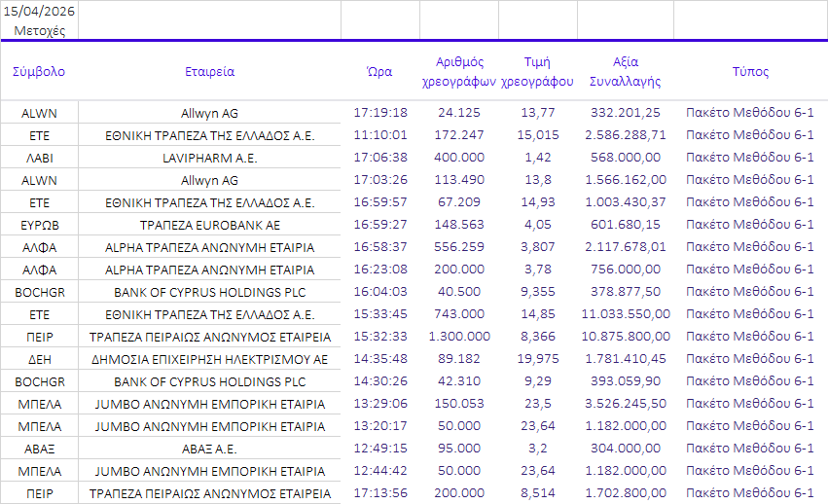The width and height of the screenshot is (828, 504).
Task: Click Πακέτο Μεθόδου 6-1 in ΑΒΑΞ row
Action: [750, 448]
